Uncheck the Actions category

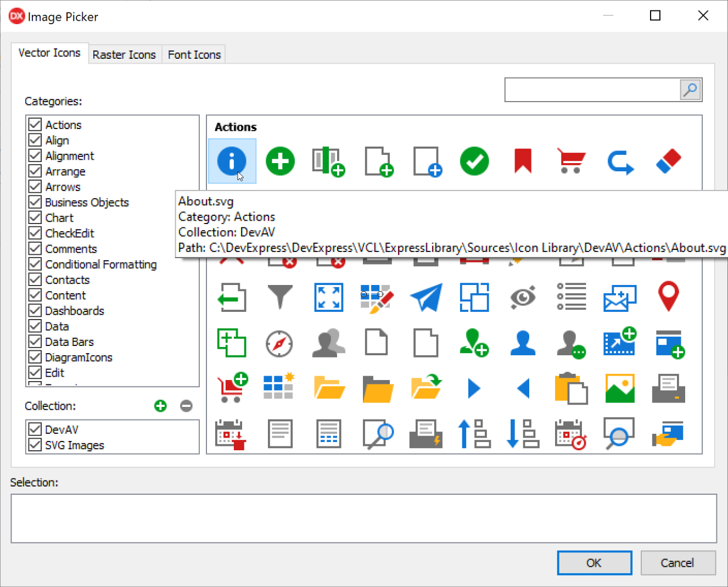[x=35, y=125]
